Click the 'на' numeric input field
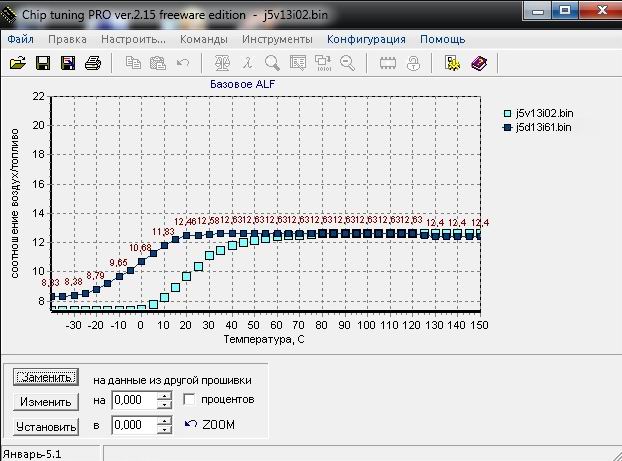 133,400
